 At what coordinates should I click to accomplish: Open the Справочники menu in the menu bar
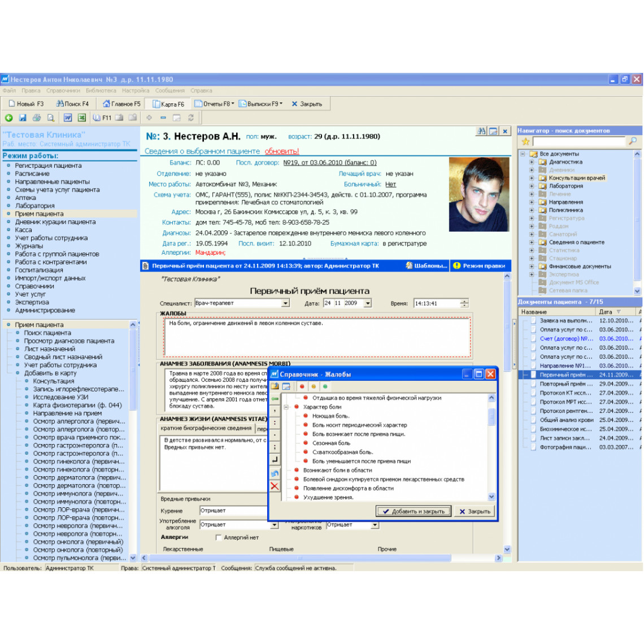pos(63,90)
